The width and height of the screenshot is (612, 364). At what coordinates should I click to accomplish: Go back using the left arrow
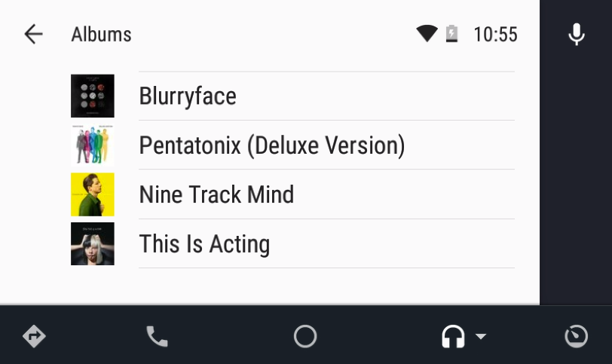[x=34, y=35]
